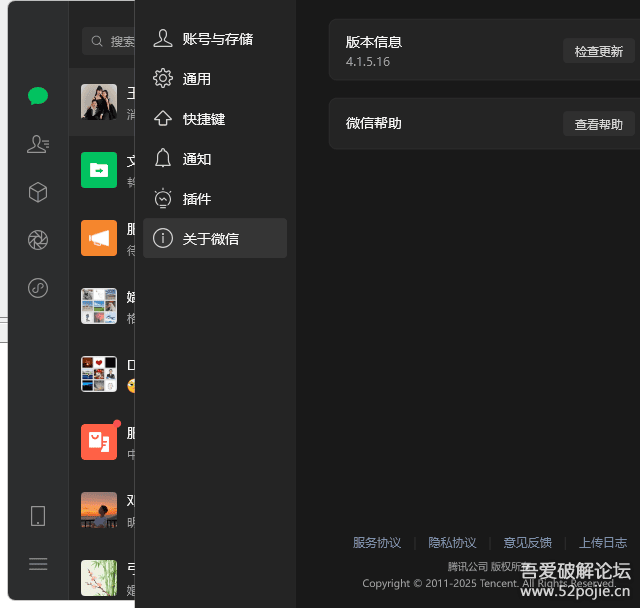The width and height of the screenshot is (640, 608).
Task: Open chat with orange megaphone avatar
Action: click(99, 238)
